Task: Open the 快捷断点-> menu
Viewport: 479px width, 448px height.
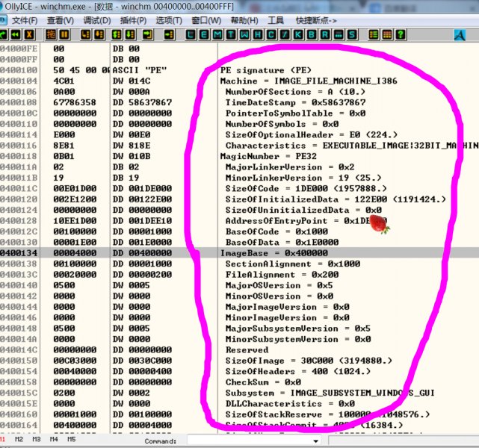Action: pyautogui.click(x=316, y=20)
